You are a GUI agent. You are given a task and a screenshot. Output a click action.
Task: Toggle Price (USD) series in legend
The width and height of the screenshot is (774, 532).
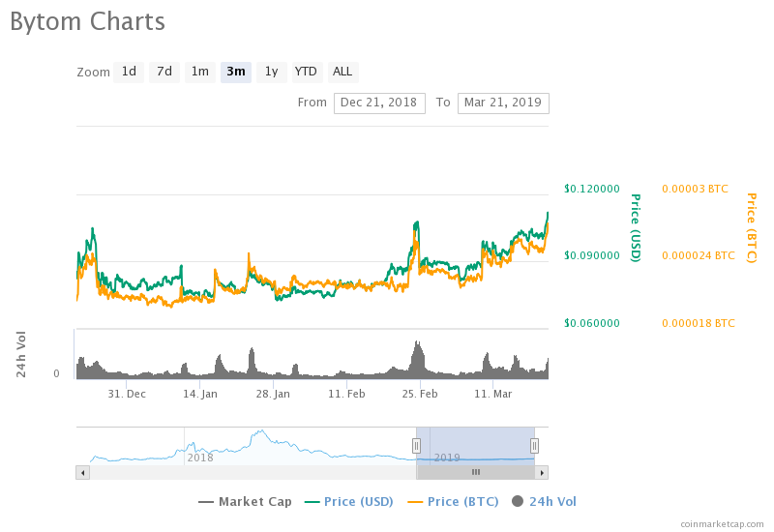[x=349, y=501]
